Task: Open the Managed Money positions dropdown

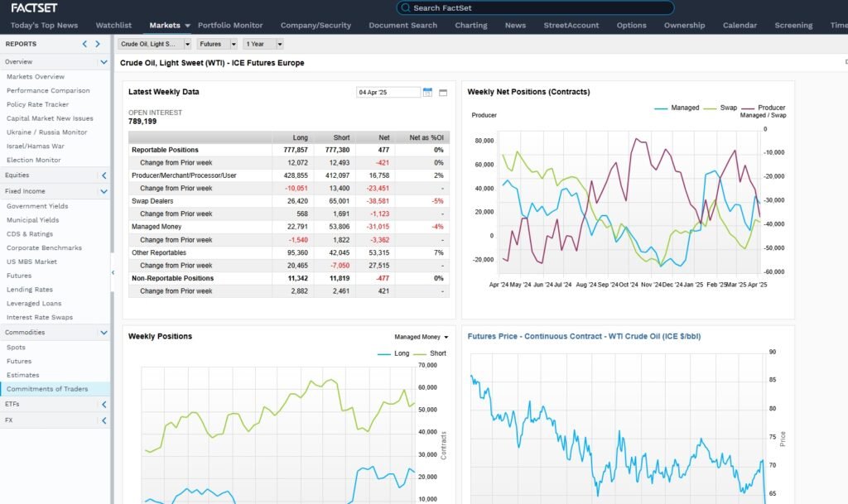Action: (422, 337)
